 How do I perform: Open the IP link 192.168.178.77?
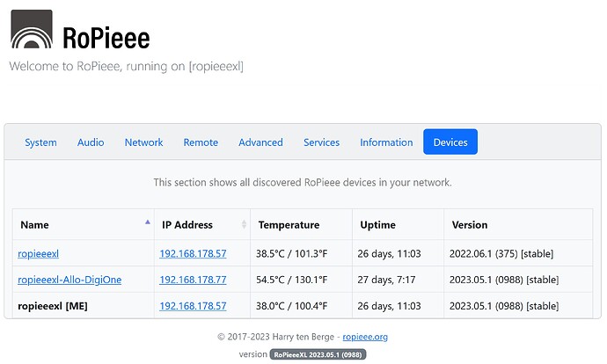pos(193,280)
